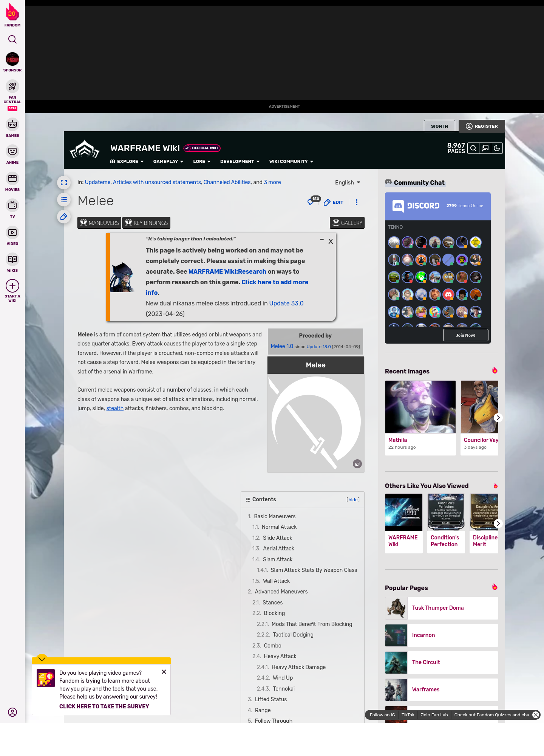Open the stealth link in the article
This screenshot has height=756, width=544.
(x=115, y=408)
